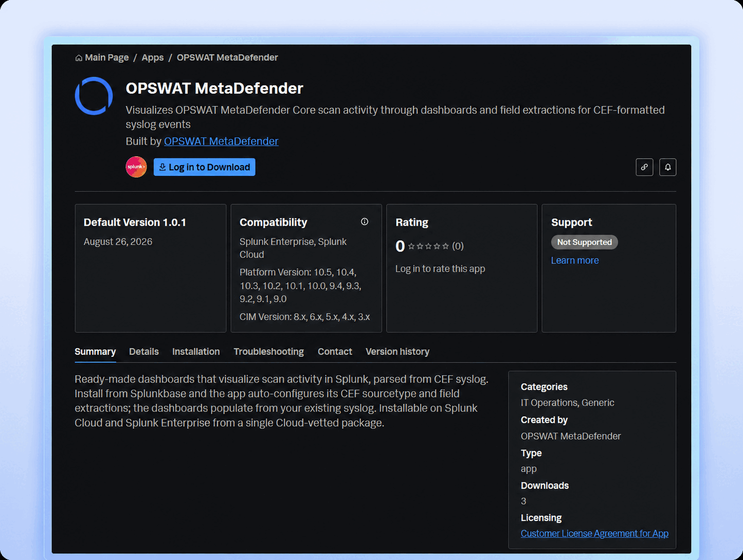Click the current 'OPSWAT MetaDefender' breadcrumb entry
743x560 pixels.
click(227, 58)
